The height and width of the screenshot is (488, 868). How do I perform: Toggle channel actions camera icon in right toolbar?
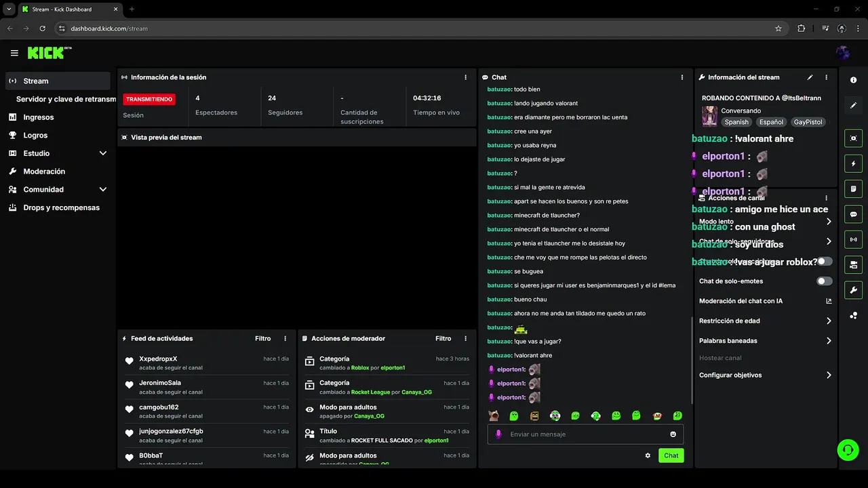[x=853, y=264]
